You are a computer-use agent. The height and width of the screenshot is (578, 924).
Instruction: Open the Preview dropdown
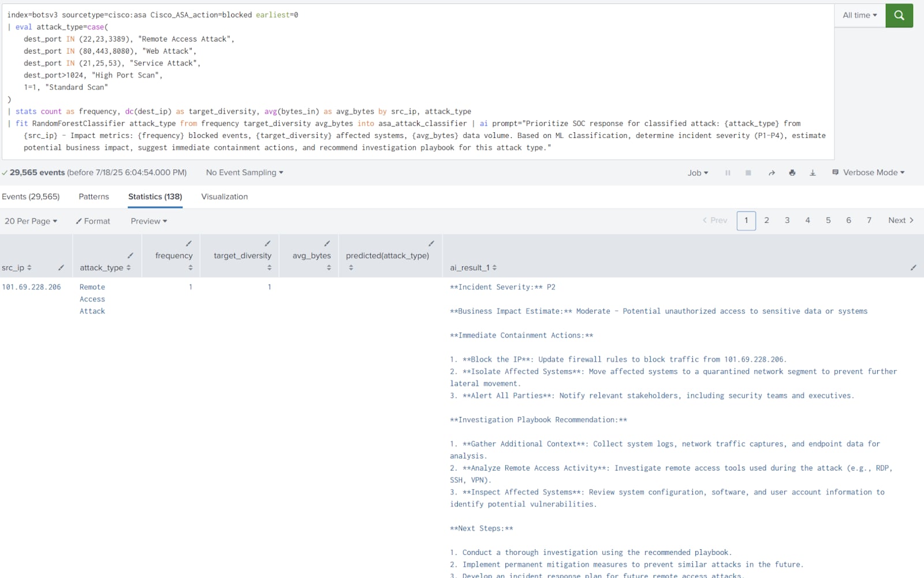click(x=149, y=221)
